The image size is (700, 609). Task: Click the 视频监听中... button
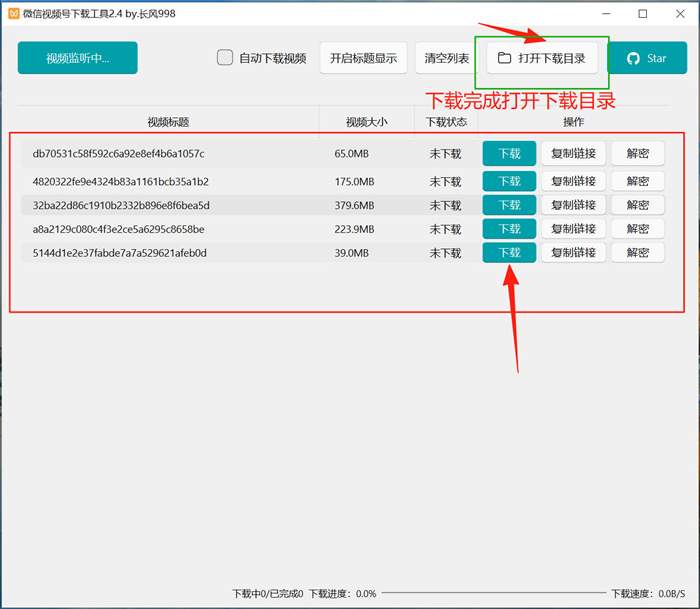pos(78,58)
